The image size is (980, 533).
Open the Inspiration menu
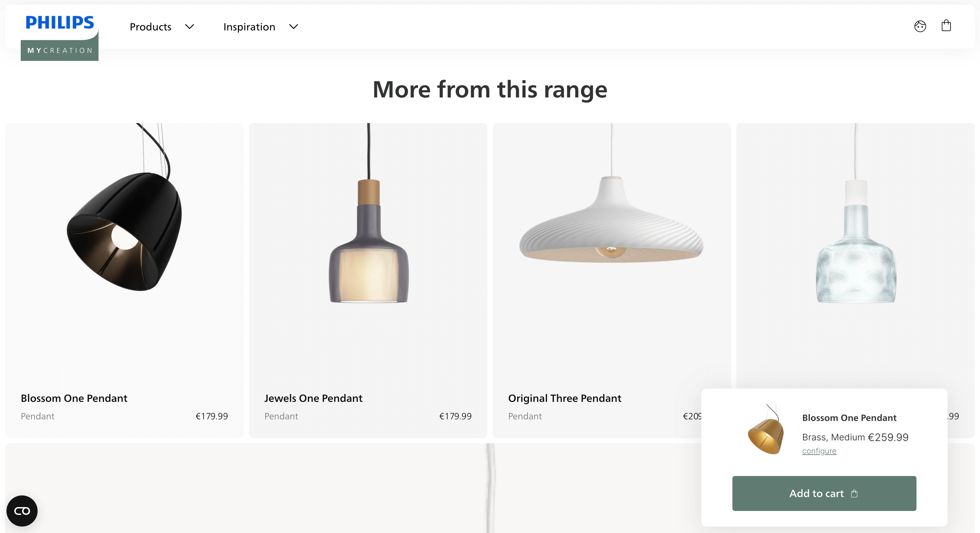tap(249, 27)
